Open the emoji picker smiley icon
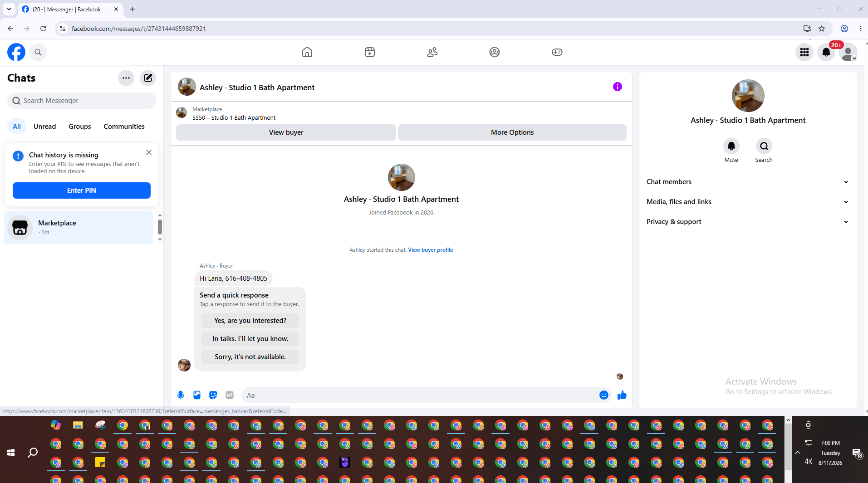The height and width of the screenshot is (483, 868). tap(604, 395)
